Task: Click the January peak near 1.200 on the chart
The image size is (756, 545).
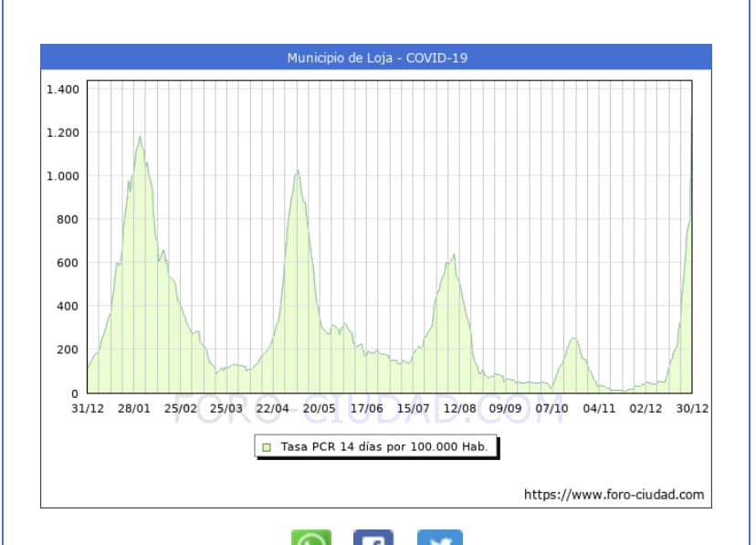Action: point(140,139)
